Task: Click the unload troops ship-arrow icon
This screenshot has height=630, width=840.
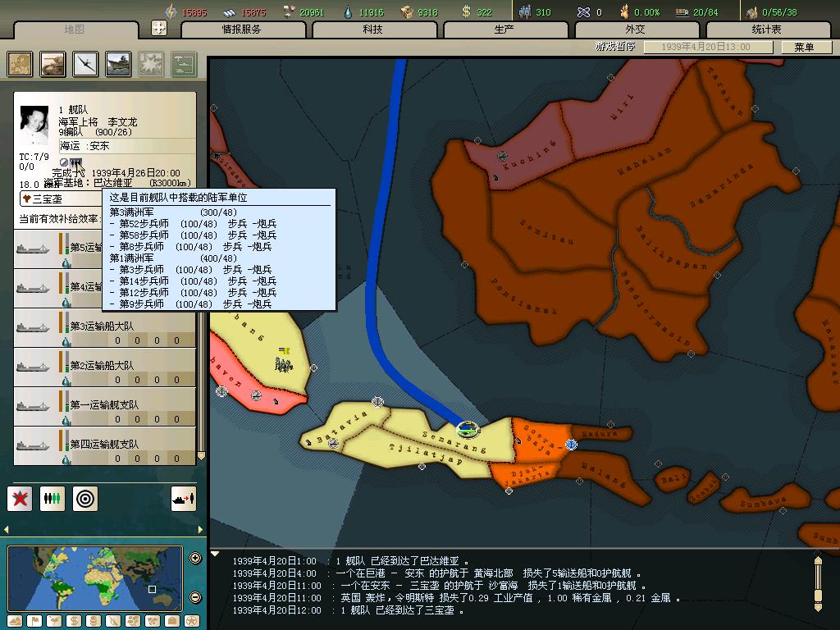Action: click(183, 498)
